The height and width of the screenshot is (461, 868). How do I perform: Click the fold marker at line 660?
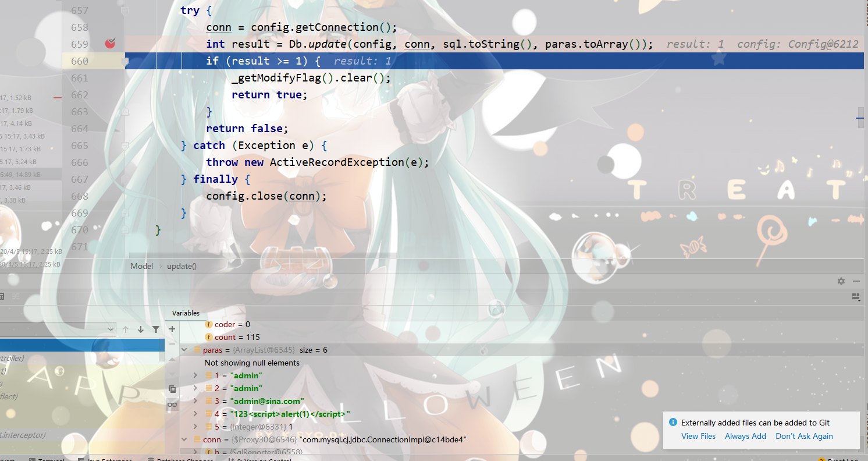[x=124, y=61]
